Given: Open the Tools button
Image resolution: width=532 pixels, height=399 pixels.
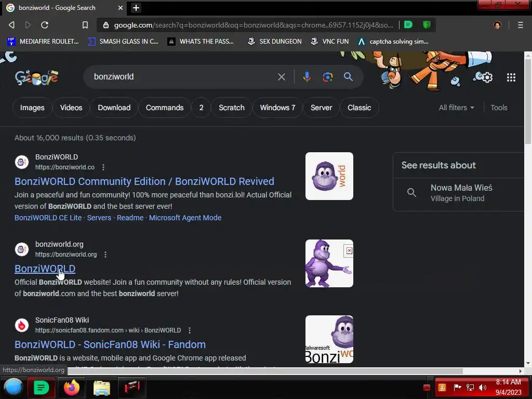Looking at the screenshot, I should click(499, 108).
